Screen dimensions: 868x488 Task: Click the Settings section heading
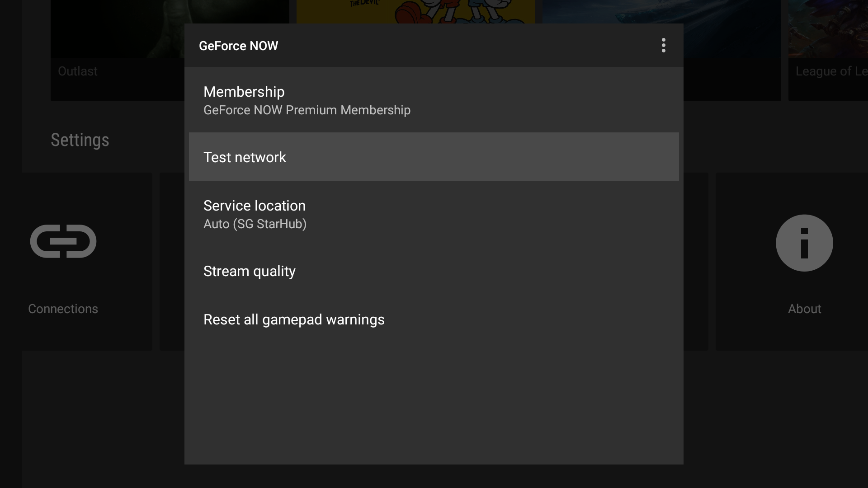point(80,140)
